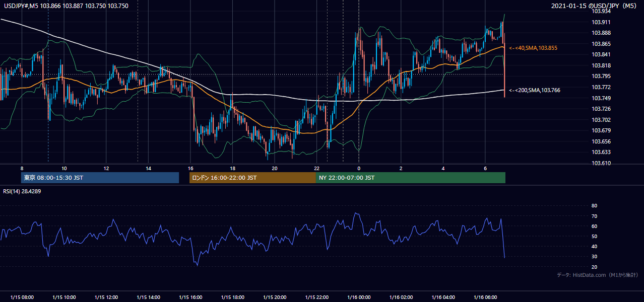Click RSI axis level 20
The height and width of the screenshot is (302, 644).
pyautogui.click(x=594, y=267)
